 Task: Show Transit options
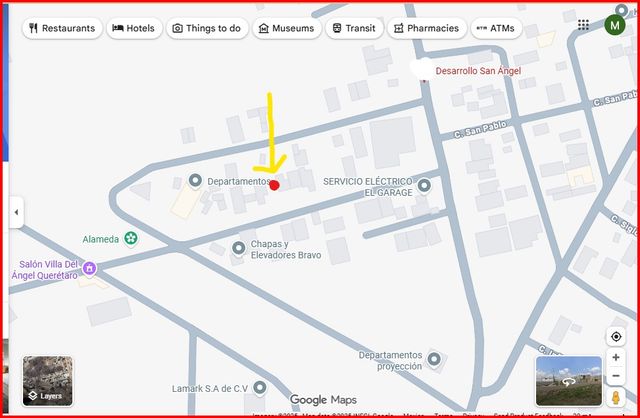coord(354,28)
